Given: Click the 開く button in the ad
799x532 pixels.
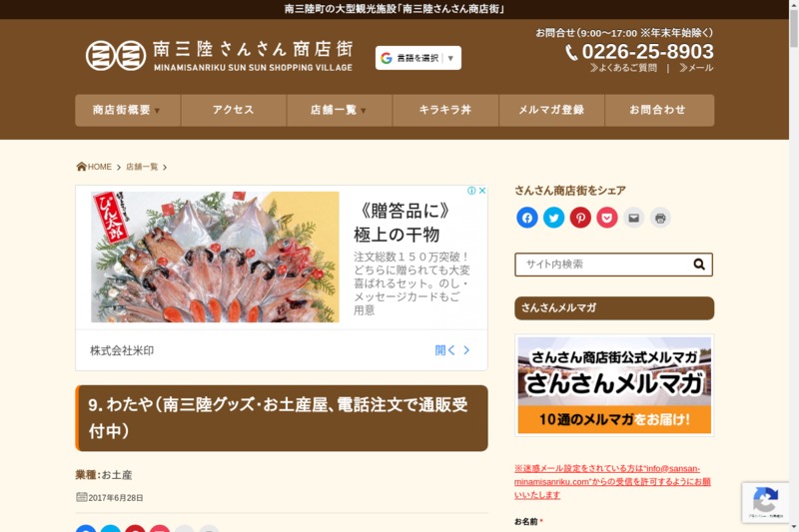Looking at the screenshot, I should click(452, 350).
